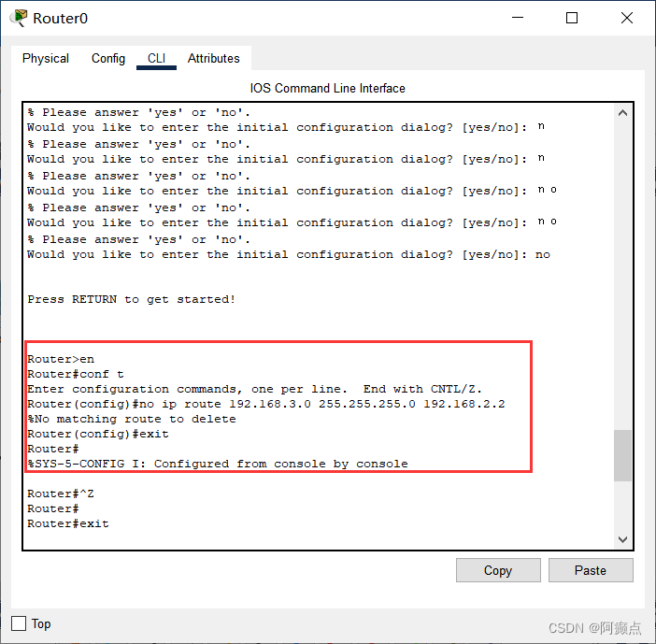Open the Attributes tab
This screenshot has width=656, height=644.
click(x=213, y=58)
